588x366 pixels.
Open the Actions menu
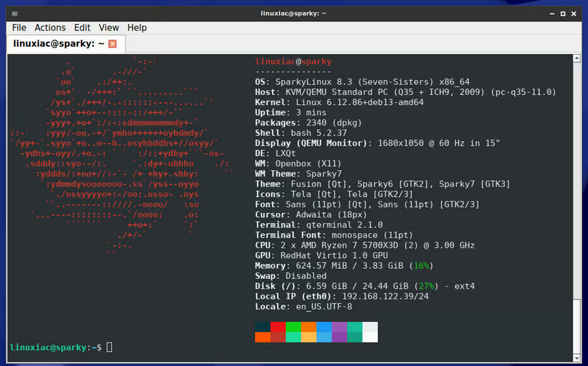pyautogui.click(x=50, y=28)
